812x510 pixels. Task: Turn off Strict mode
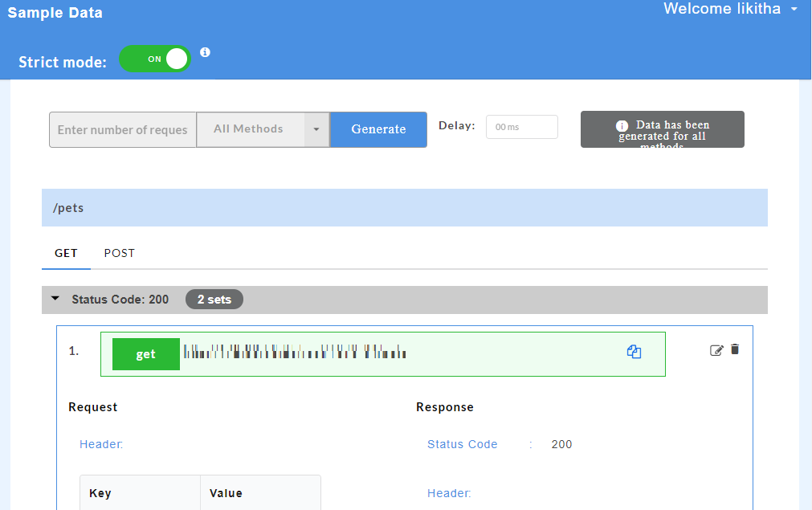(154, 59)
